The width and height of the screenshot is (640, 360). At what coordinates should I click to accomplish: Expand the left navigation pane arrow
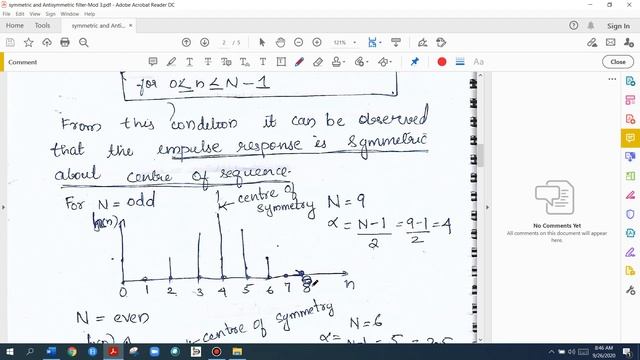(x=3, y=207)
